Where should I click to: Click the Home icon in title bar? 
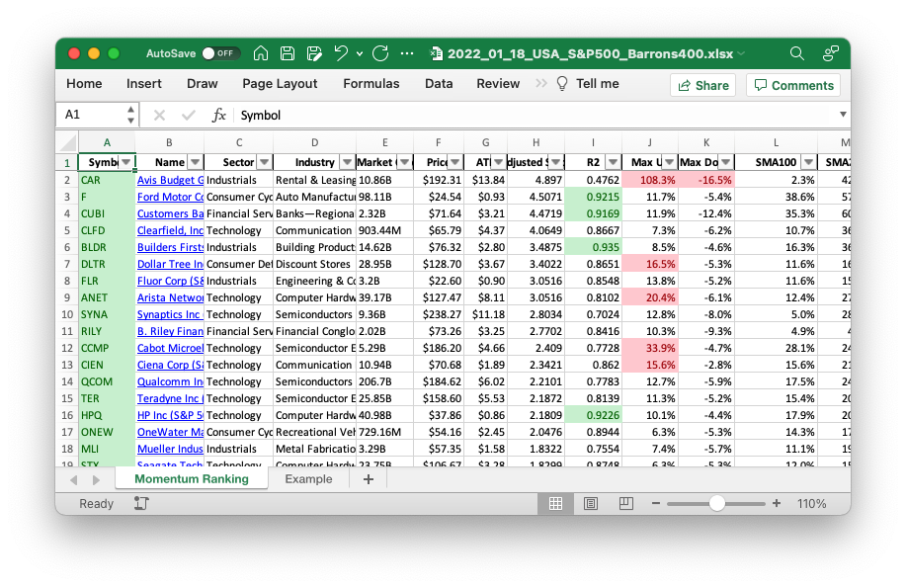[x=261, y=53]
